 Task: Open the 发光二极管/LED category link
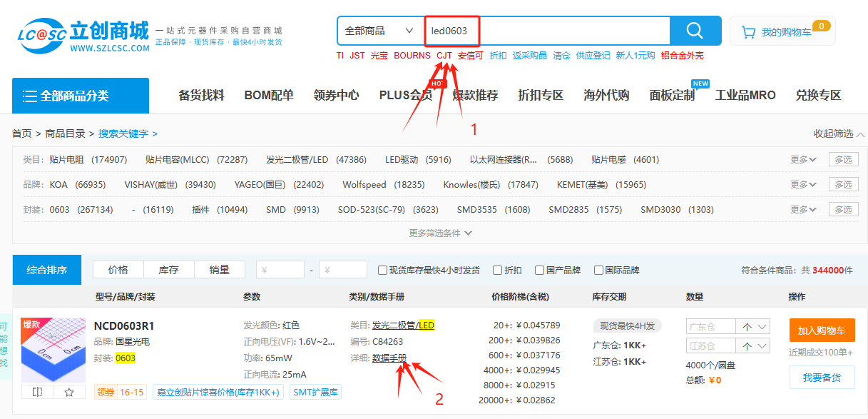tap(403, 325)
